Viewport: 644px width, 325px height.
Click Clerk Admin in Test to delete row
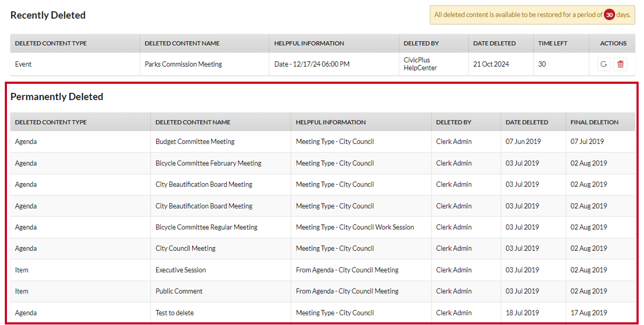(x=454, y=313)
